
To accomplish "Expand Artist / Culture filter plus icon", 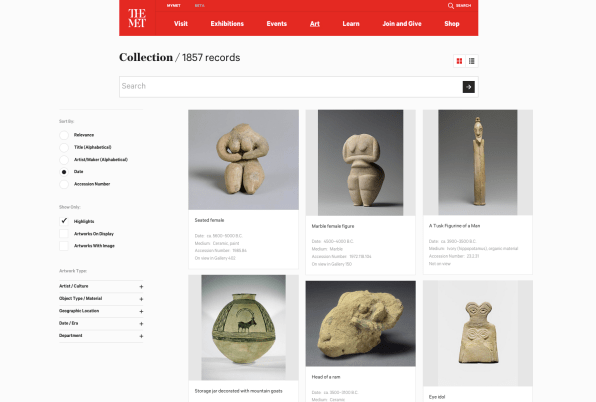I will point(141,286).
